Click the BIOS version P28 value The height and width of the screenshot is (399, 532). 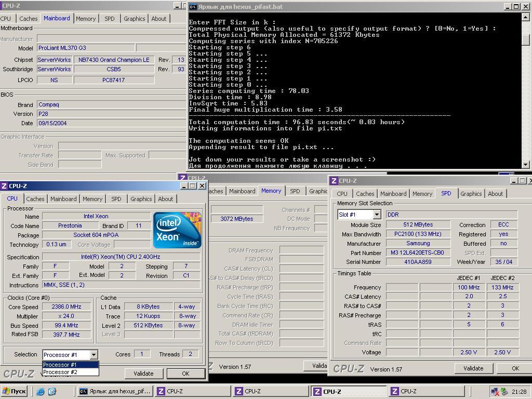point(111,114)
